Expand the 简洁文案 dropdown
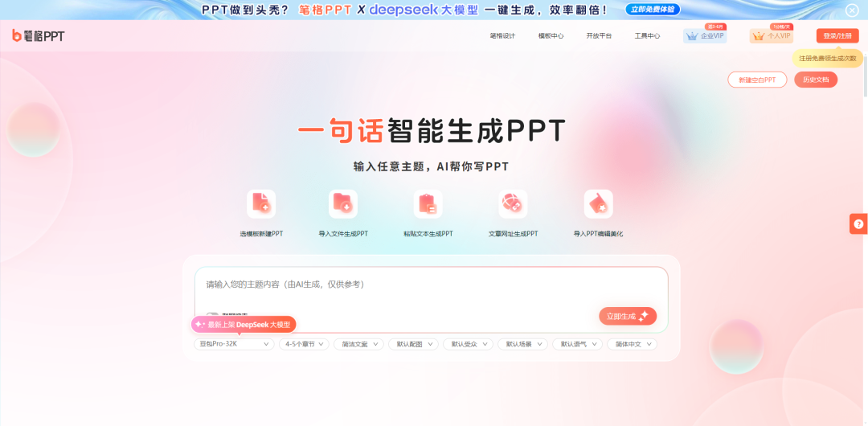 pos(358,344)
